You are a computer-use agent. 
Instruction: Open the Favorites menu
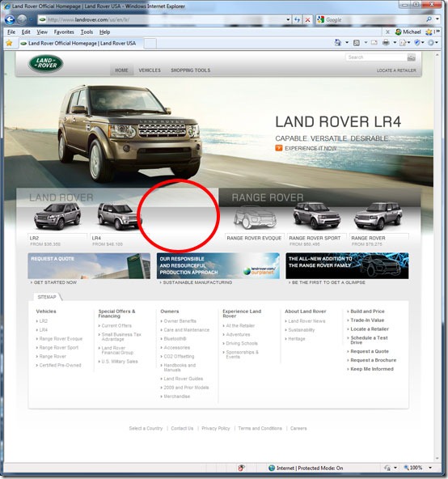click(x=64, y=32)
